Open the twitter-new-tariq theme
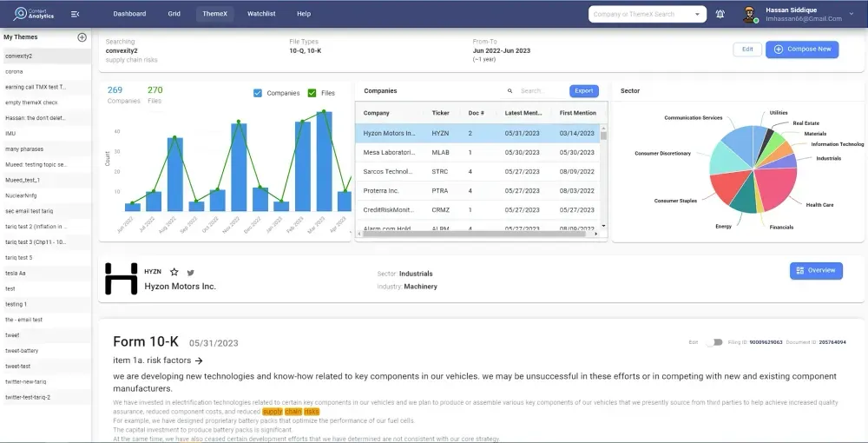Viewport: 868px width, 443px height. (x=47, y=381)
